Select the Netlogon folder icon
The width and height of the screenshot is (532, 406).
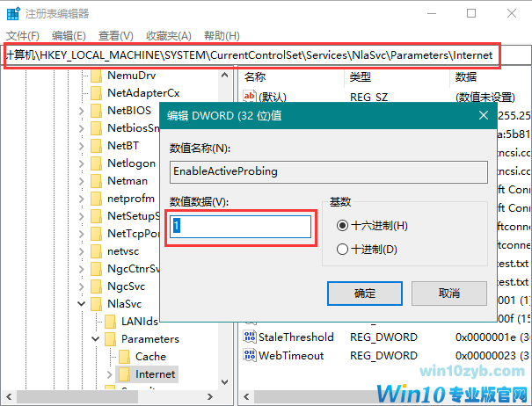click(x=97, y=163)
